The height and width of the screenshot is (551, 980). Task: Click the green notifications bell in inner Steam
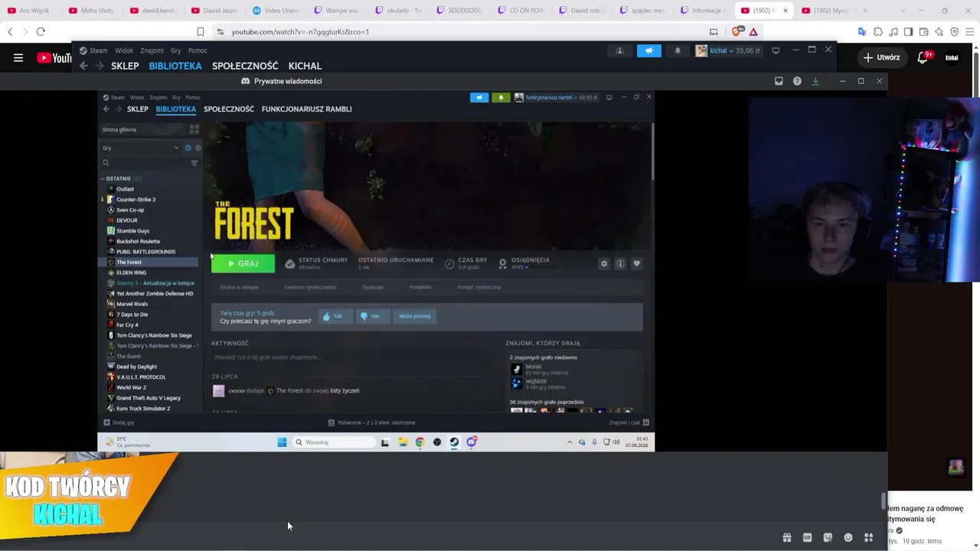tap(501, 97)
